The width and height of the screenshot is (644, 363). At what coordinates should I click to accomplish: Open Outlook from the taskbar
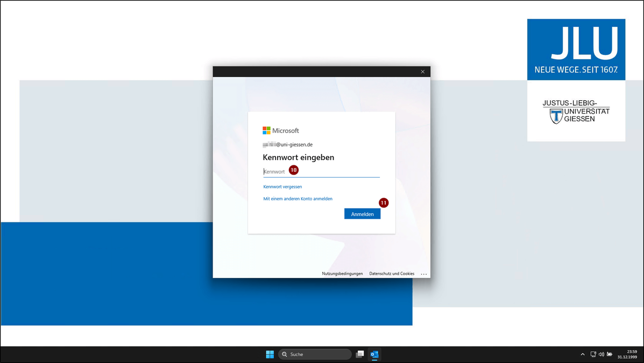[374, 354]
